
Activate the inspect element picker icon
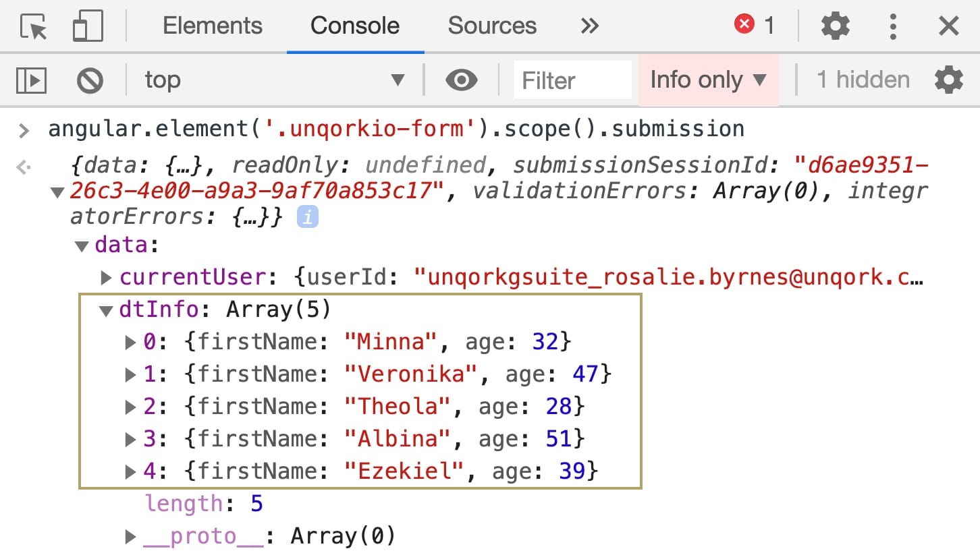[34, 26]
